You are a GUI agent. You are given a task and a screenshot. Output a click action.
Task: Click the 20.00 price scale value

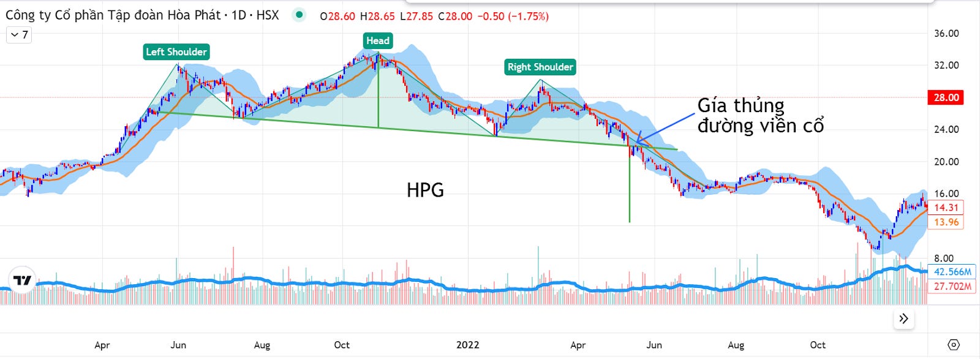point(946,162)
